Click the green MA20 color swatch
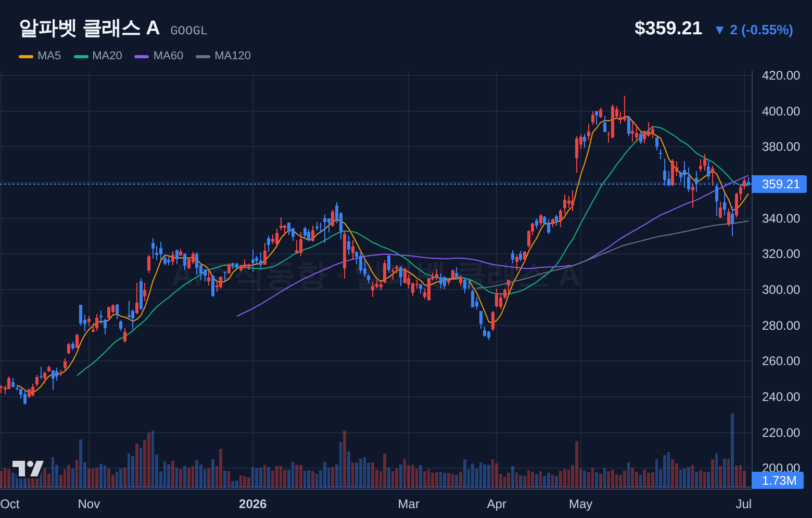 pyautogui.click(x=81, y=56)
